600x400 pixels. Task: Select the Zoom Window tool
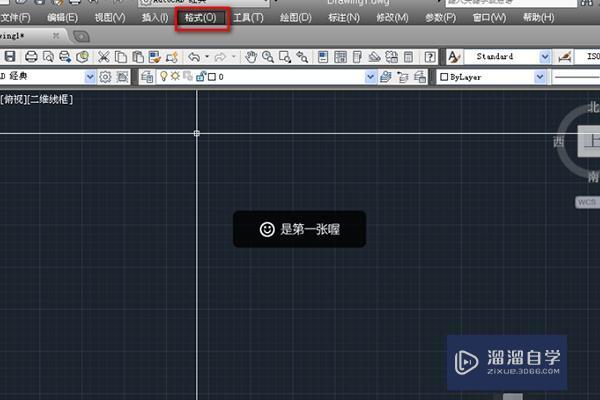click(285, 57)
